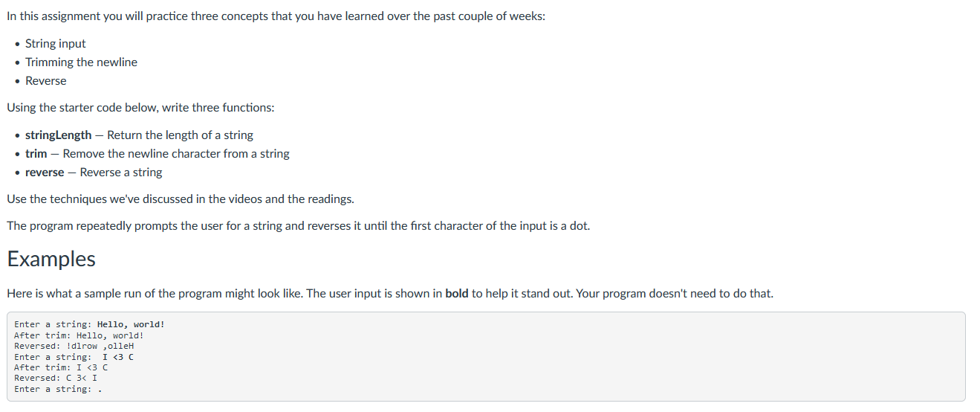Select the bold "reverse" function name
The image size is (980, 412).
45,173
